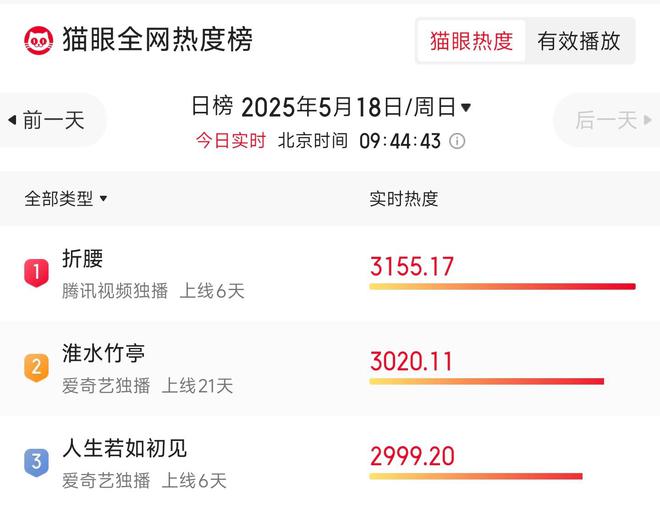Click the orange rank 2 badge
Viewport: 660px width, 507px height.
pos(37,368)
